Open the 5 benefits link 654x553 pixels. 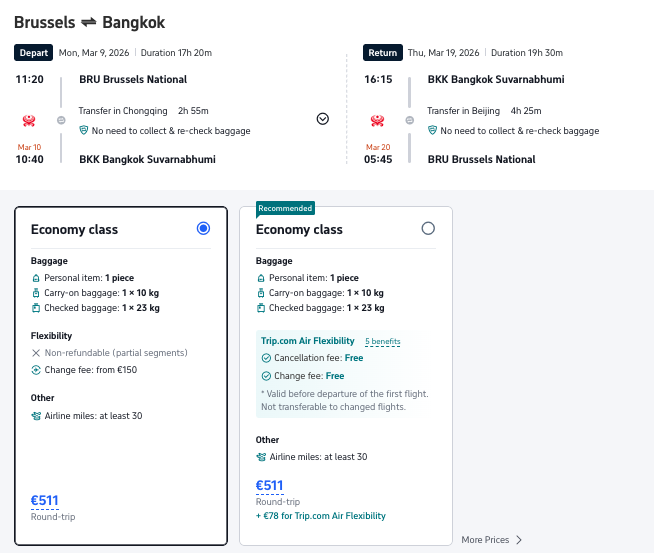tap(382, 342)
